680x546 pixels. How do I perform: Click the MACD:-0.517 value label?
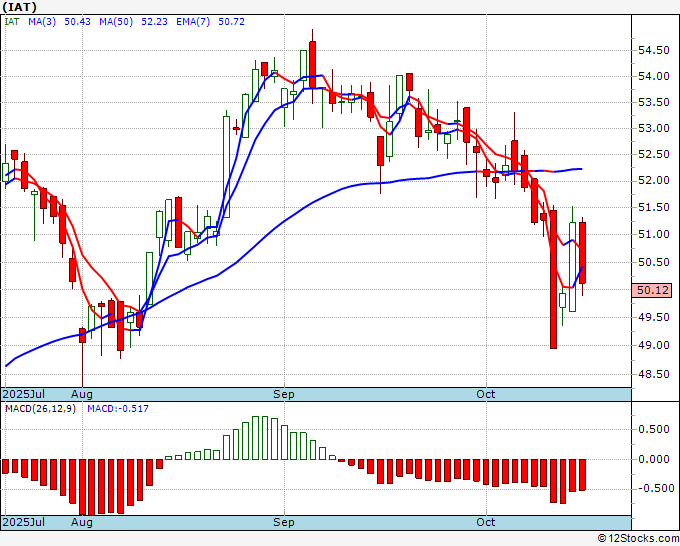(118, 409)
